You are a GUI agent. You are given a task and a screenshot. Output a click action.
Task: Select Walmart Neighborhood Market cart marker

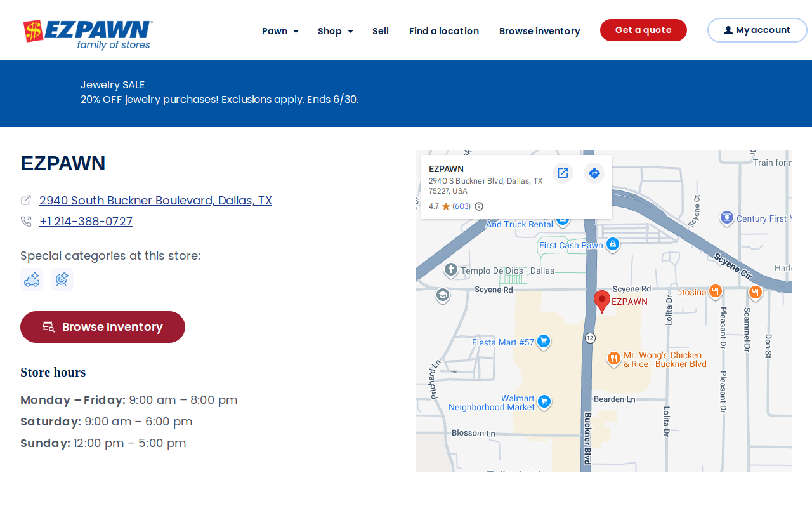point(544,401)
